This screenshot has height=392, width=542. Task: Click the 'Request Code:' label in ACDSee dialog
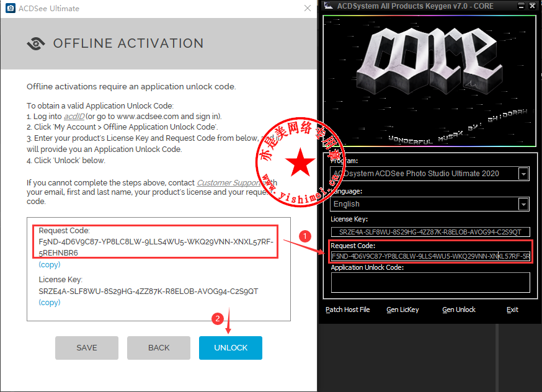pos(64,231)
